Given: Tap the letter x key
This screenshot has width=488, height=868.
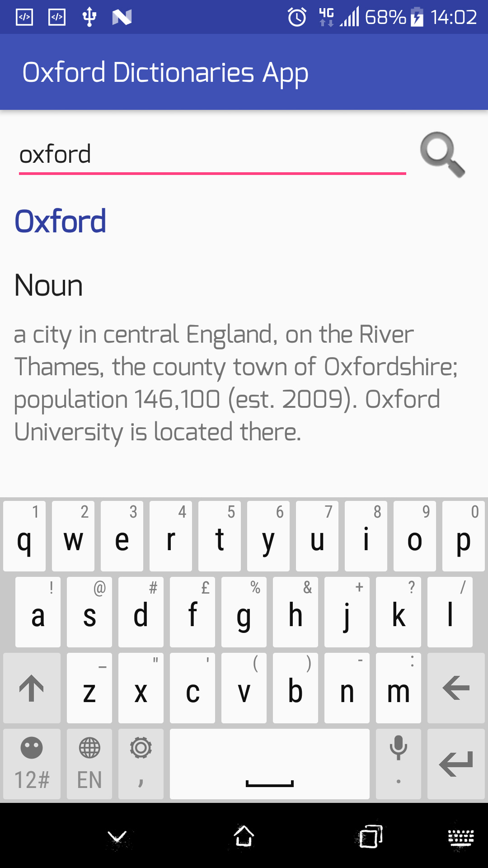Looking at the screenshot, I should pos(141,688).
